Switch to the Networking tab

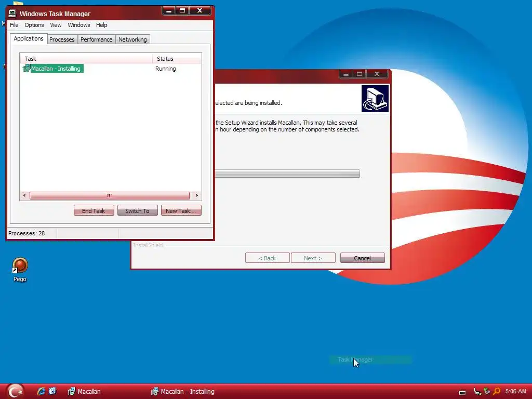point(132,39)
